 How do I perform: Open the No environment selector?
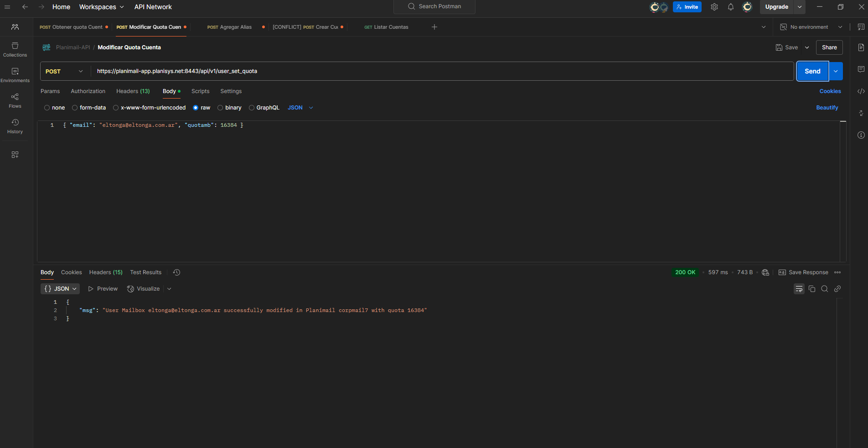(811, 27)
